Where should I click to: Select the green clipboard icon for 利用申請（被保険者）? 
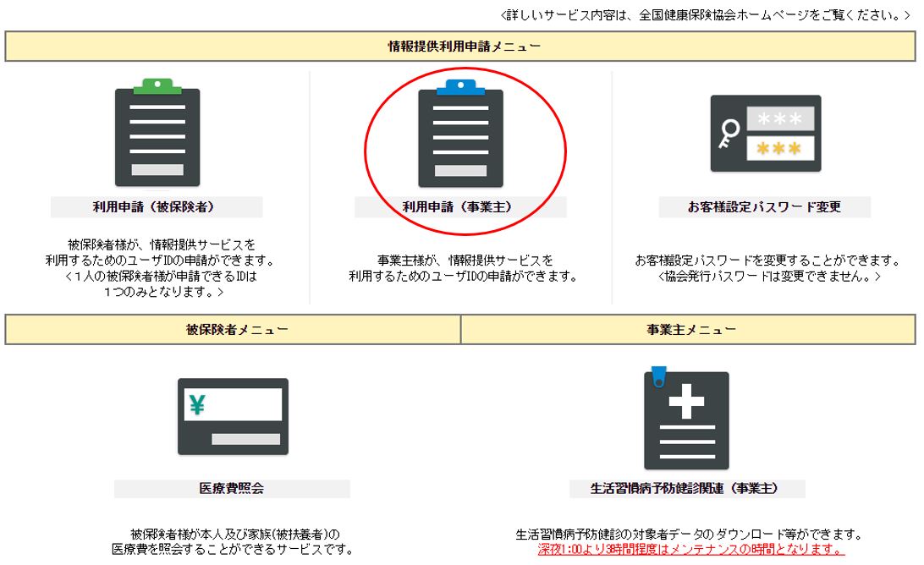(x=157, y=131)
